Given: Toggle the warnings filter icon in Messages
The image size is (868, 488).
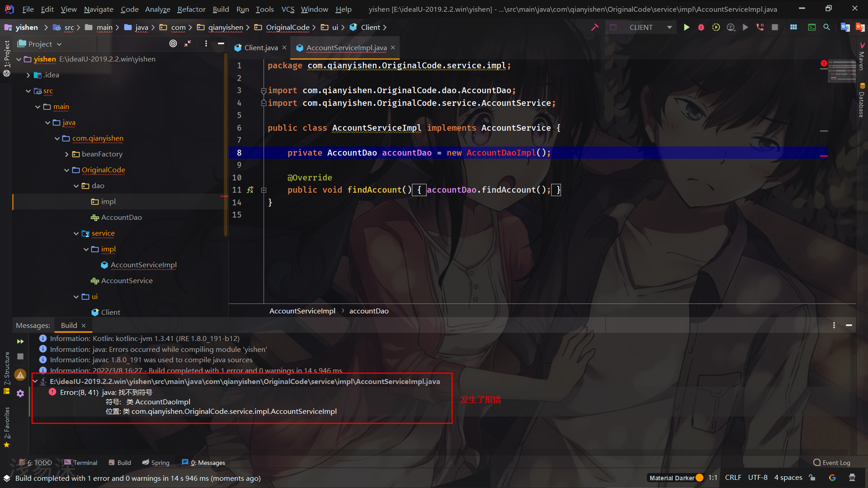Looking at the screenshot, I should 20,375.
